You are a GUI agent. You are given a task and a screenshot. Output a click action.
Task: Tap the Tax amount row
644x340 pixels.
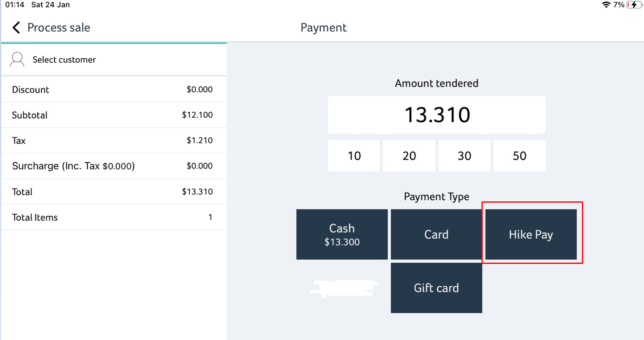(x=114, y=141)
